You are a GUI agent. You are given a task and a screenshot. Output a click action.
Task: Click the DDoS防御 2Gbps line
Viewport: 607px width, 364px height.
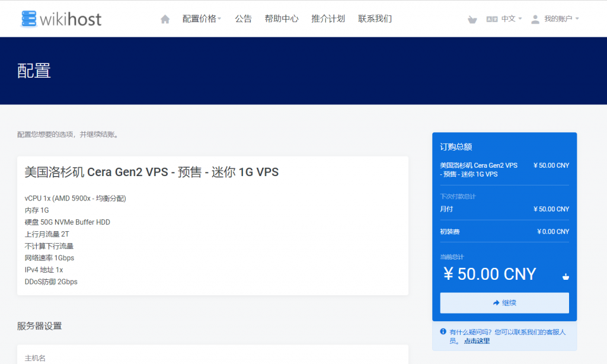(51, 282)
